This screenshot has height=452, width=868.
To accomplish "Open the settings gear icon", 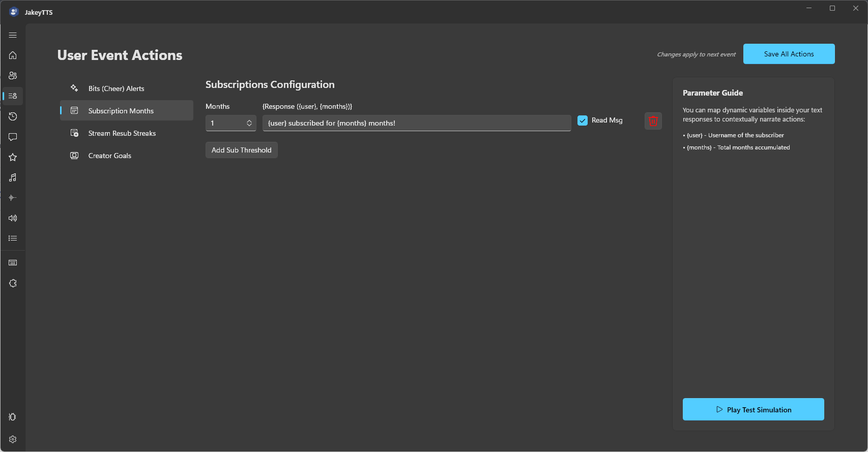I will [x=13, y=439].
